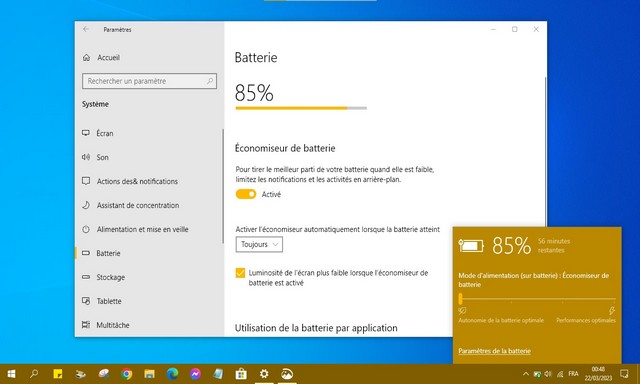This screenshot has width=640, height=384.
Task: Click the volume speaker tray icon
Action: coord(548,374)
